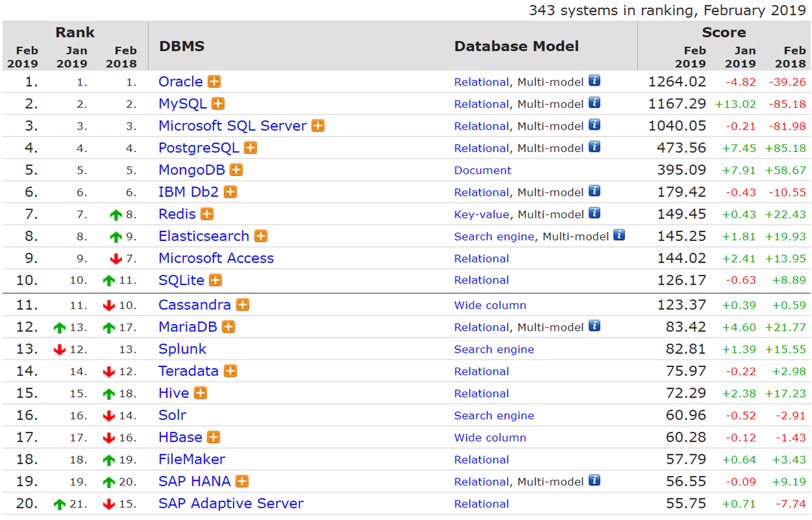Open the SQLite link

coord(181,280)
